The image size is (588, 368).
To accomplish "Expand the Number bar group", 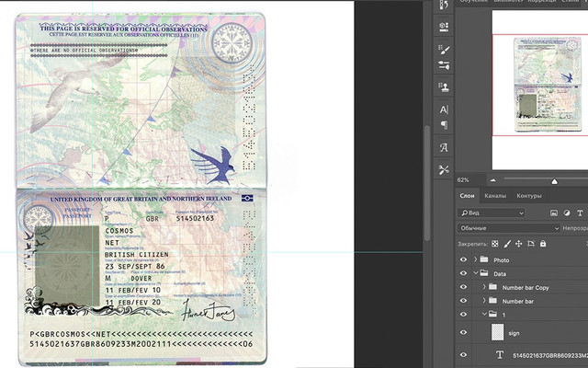I will 484,301.
